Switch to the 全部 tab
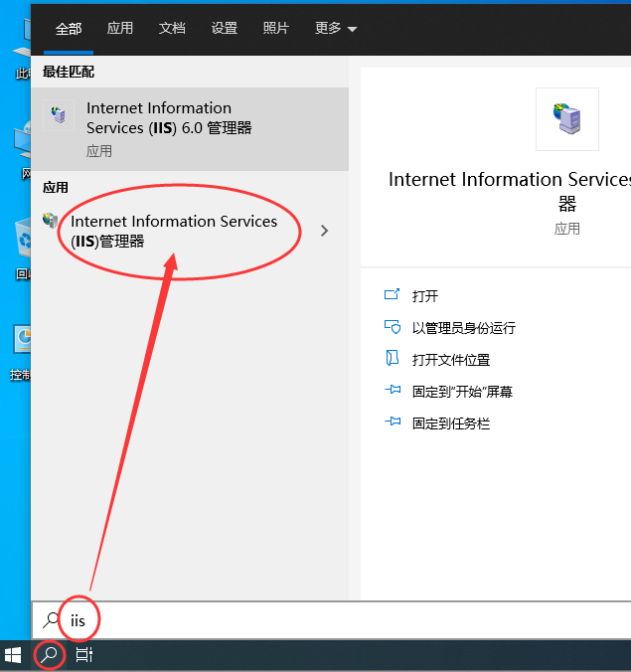Image resolution: width=631 pixels, height=672 pixels. (69, 29)
